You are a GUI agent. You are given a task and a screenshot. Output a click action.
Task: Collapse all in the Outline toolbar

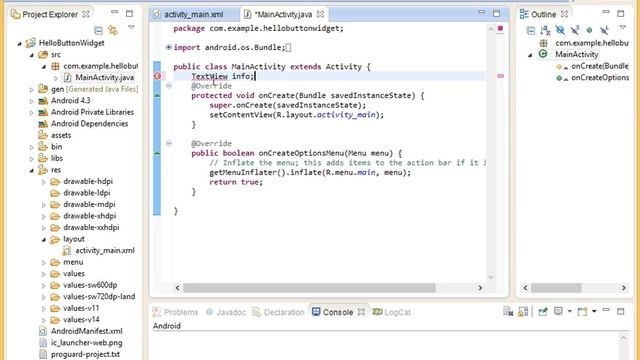pos(530,30)
